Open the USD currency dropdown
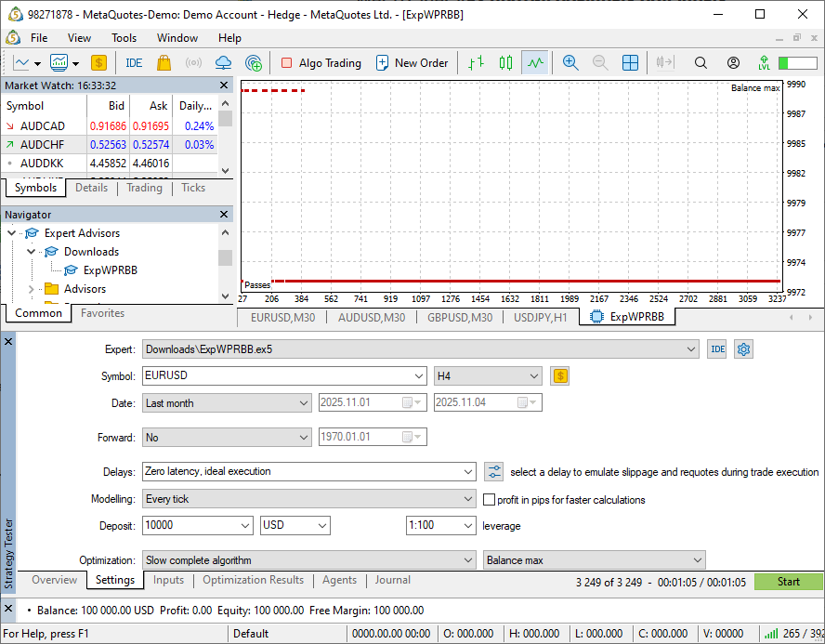This screenshot has width=825, height=644. point(322,526)
